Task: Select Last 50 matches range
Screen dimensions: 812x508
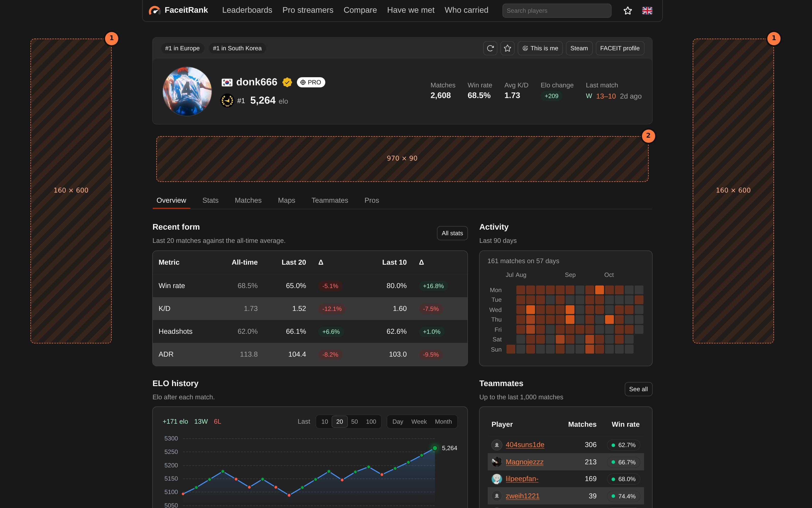Action: click(354, 422)
